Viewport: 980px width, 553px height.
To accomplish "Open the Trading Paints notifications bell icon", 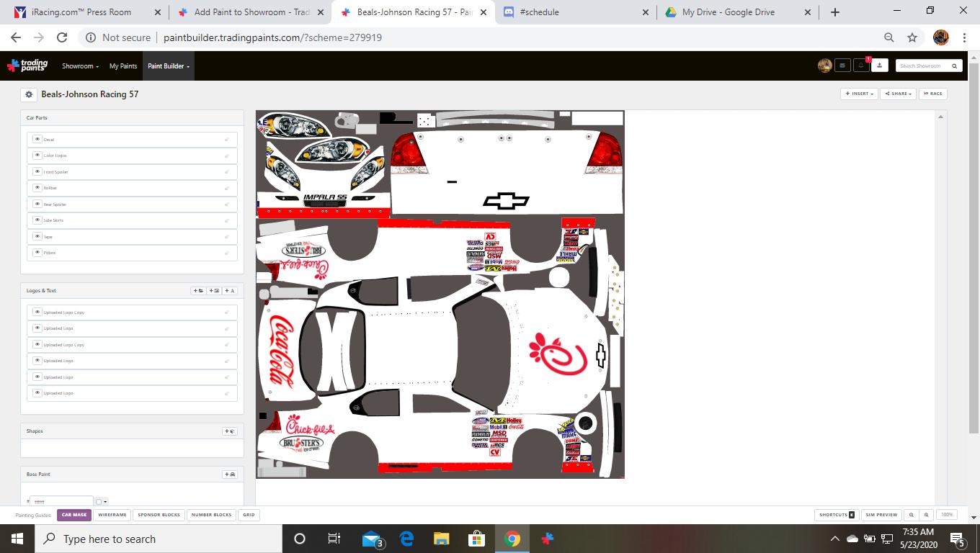I will [x=860, y=65].
